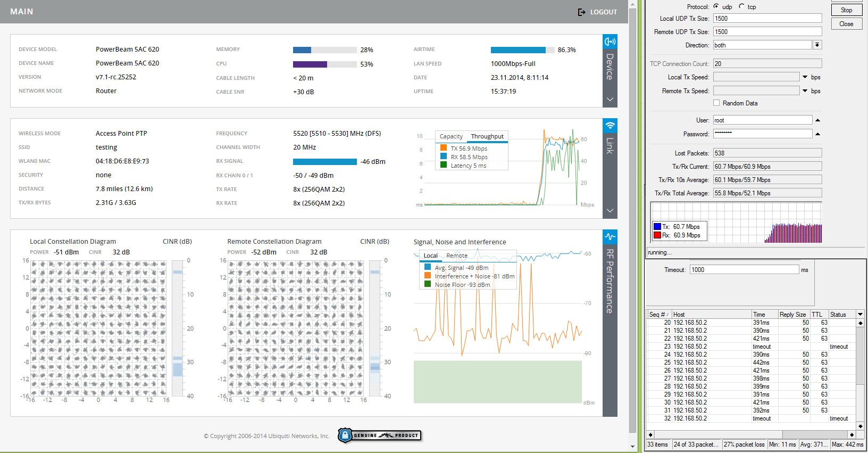Image resolution: width=868 pixels, height=453 pixels.
Task: Click the logout arrow icon
Action: pos(581,12)
